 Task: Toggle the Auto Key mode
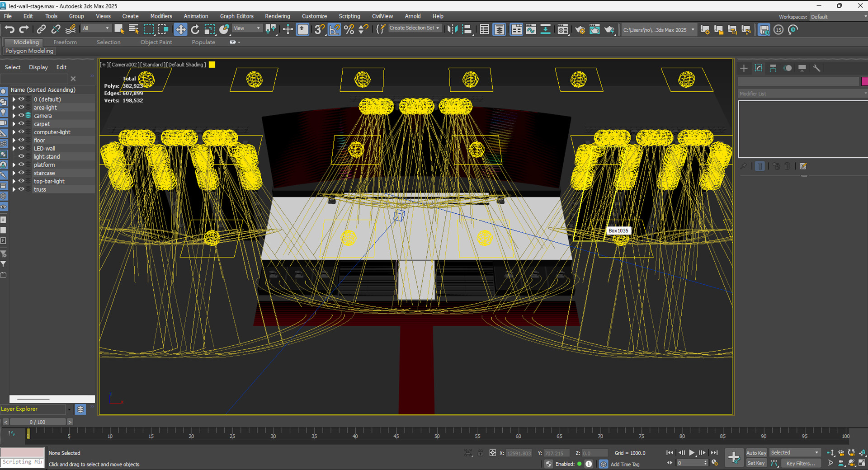point(756,453)
